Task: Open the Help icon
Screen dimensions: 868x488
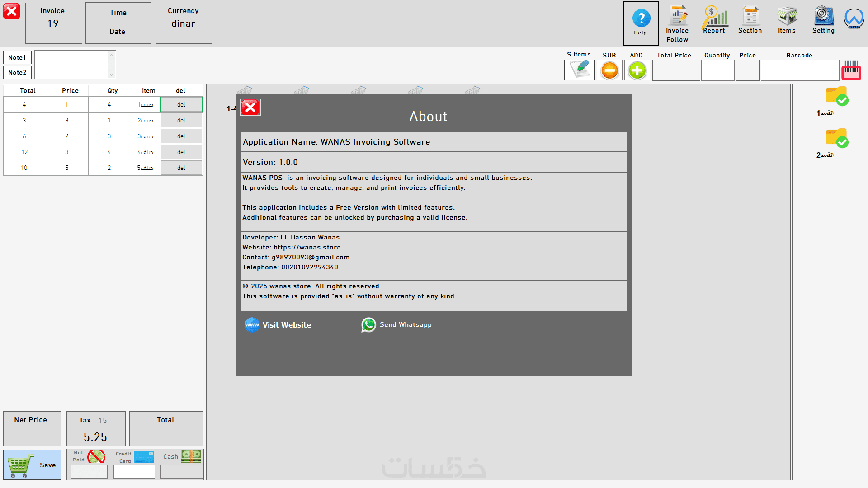Action: click(641, 19)
